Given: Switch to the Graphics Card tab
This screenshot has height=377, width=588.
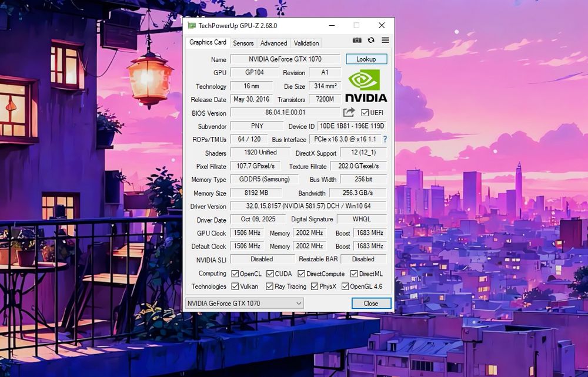Looking at the screenshot, I should point(208,42).
